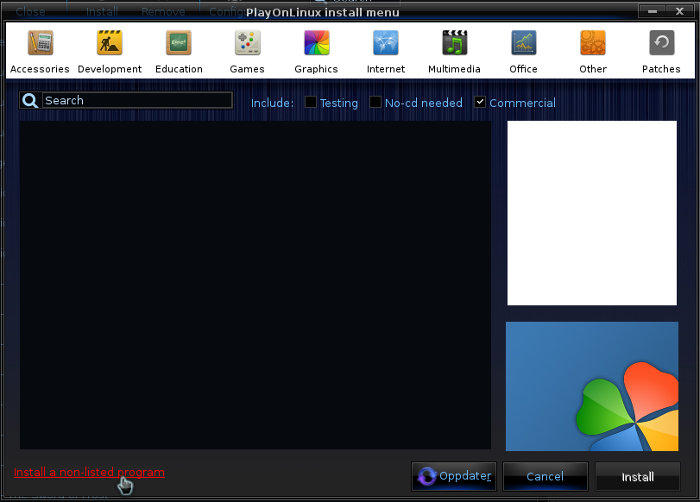This screenshot has height=502, width=700.
Task: Open the Other category
Action: [593, 51]
